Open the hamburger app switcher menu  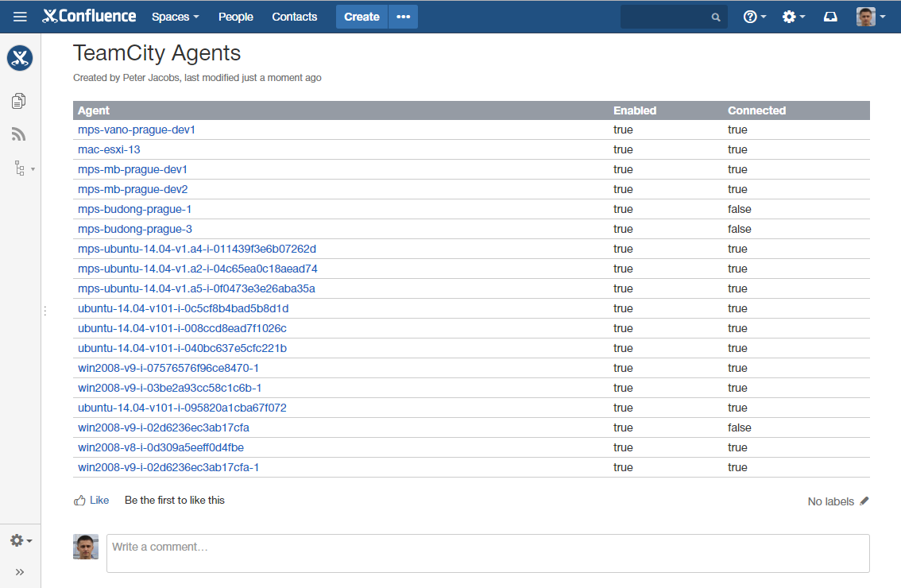(x=20, y=17)
